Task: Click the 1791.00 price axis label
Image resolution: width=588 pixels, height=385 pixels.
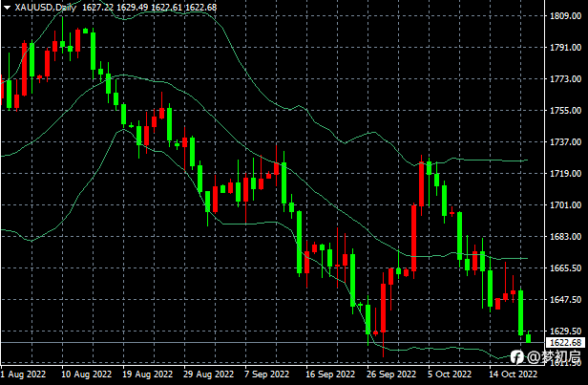Action: (565, 47)
